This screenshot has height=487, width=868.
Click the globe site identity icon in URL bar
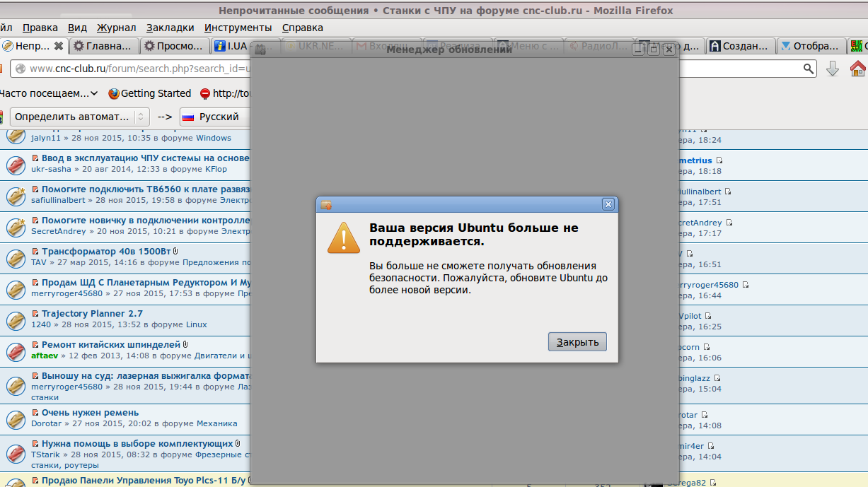click(20, 69)
